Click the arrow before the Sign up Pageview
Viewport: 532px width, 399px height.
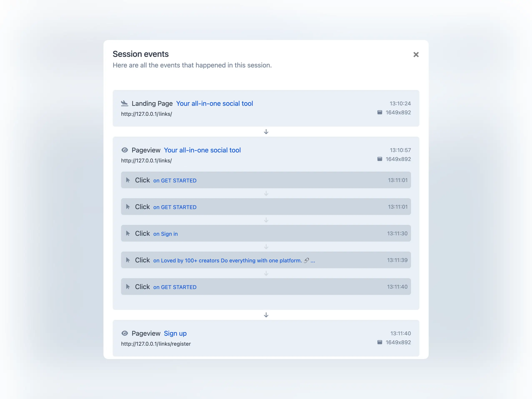click(x=266, y=315)
